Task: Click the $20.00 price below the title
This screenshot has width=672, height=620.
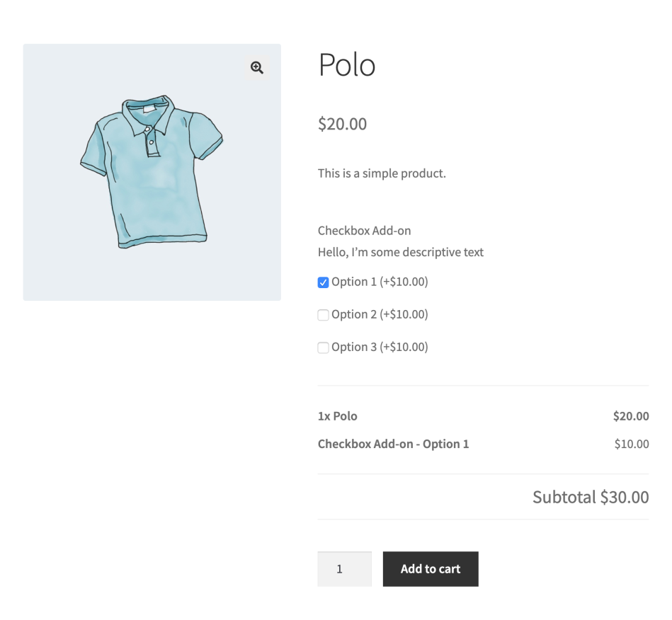Action: [x=342, y=124]
